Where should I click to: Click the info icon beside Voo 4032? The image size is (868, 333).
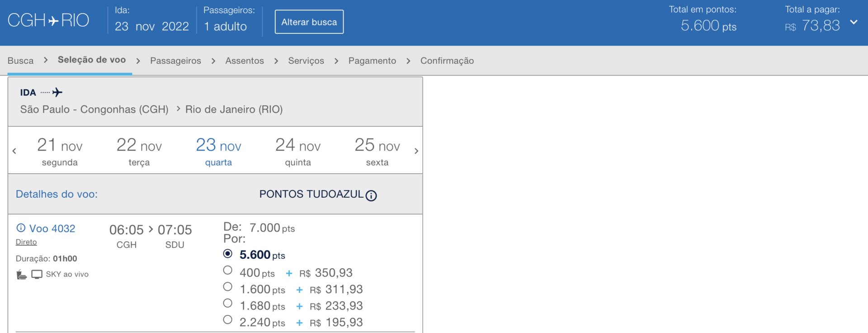tap(21, 228)
